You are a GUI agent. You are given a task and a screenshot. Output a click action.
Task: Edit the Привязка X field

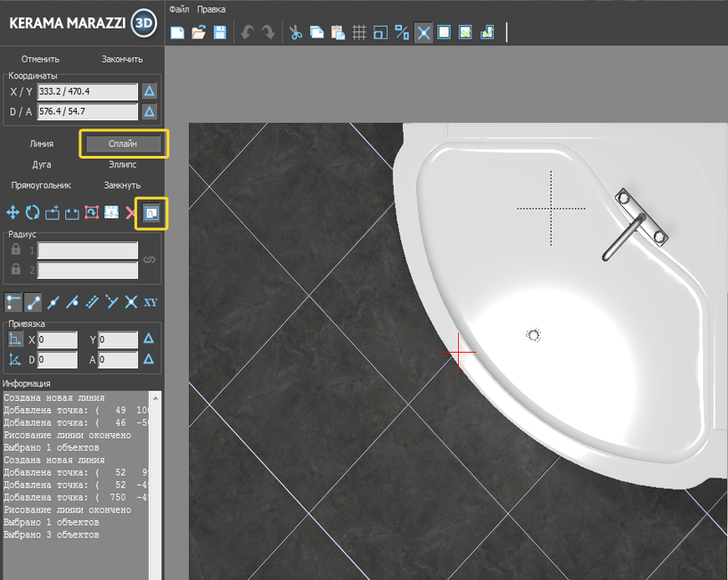point(58,339)
